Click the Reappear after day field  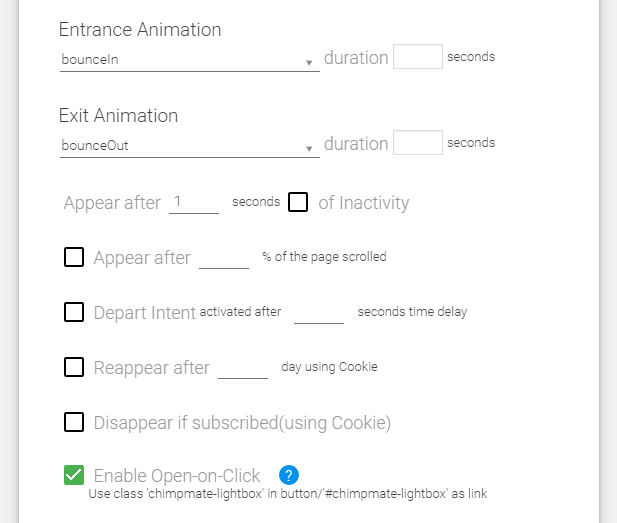[x=243, y=368]
